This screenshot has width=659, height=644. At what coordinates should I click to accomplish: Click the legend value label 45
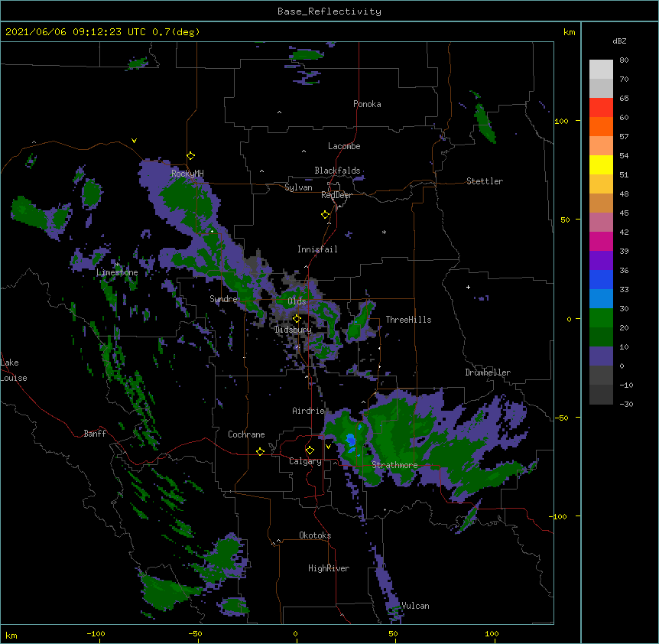coord(624,213)
